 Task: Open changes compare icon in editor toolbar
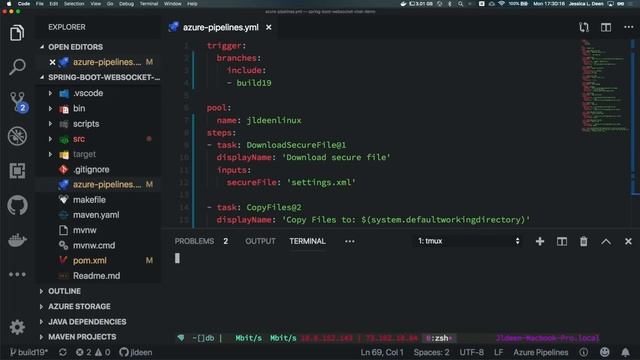click(x=584, y=27)
